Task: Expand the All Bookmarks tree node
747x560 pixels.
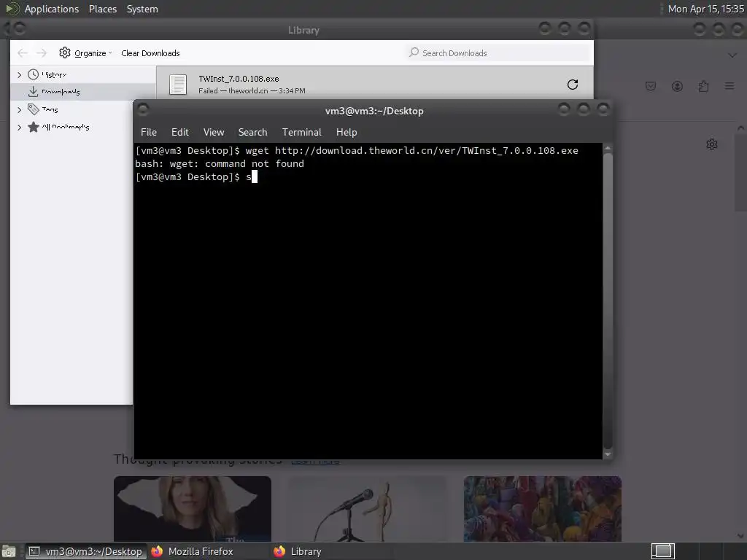Action: point(20,127)
